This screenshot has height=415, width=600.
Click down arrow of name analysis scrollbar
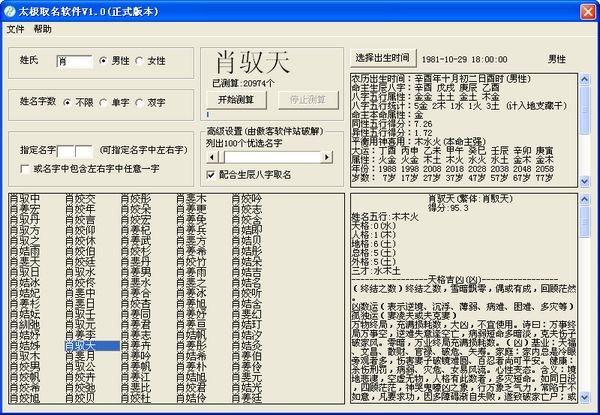click(585, 397)
